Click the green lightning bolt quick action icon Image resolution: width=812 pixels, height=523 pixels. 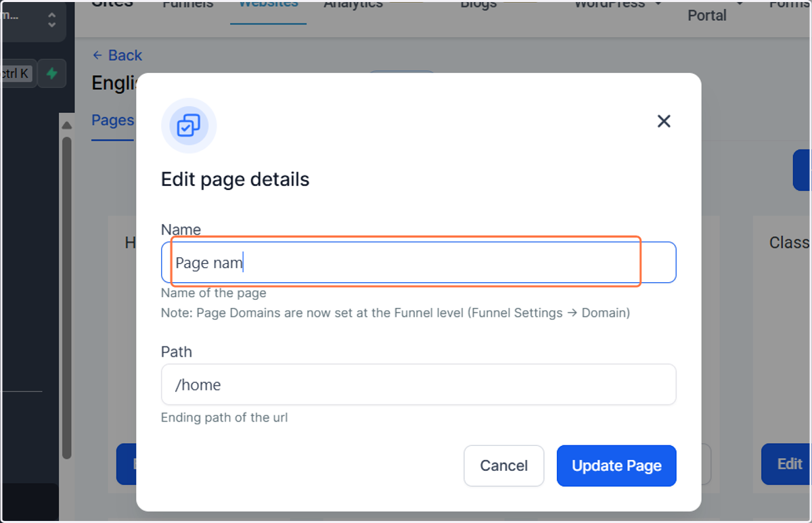(51, 73)
